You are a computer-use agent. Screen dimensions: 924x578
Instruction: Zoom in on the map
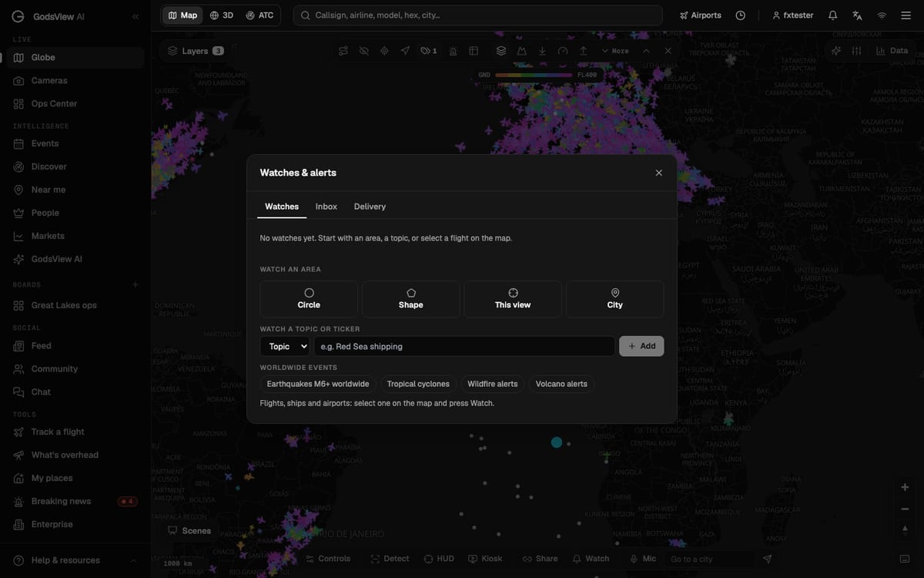coord(906,487)
